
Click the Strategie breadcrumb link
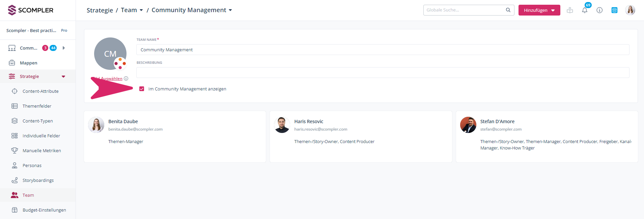coord(100,10)
